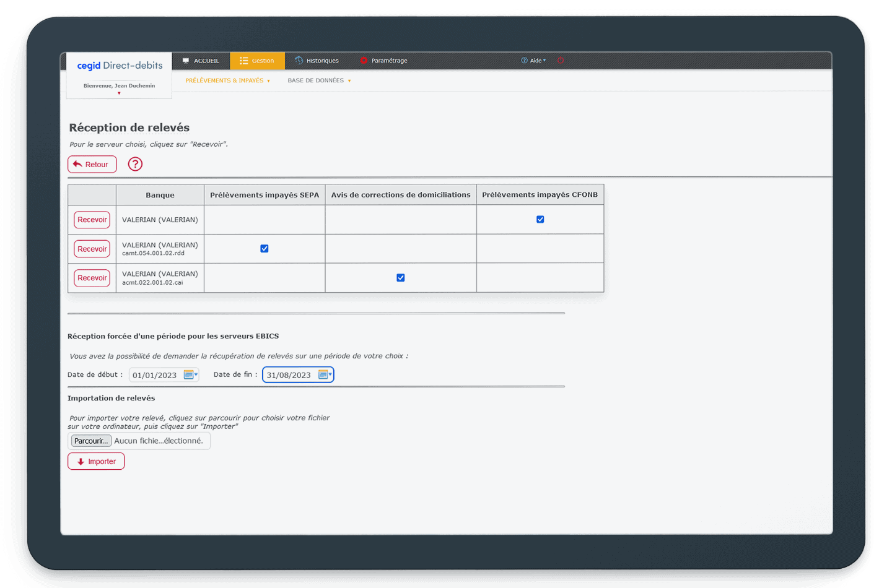Click the red help question mark icon
The width and height of the screenshot is (892, 588).
tap(135, 164)
